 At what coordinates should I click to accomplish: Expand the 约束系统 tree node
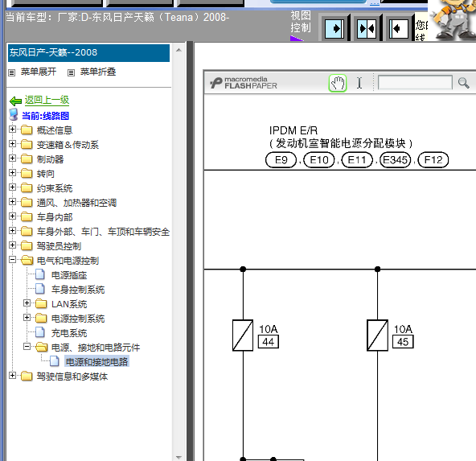point(12,187)
